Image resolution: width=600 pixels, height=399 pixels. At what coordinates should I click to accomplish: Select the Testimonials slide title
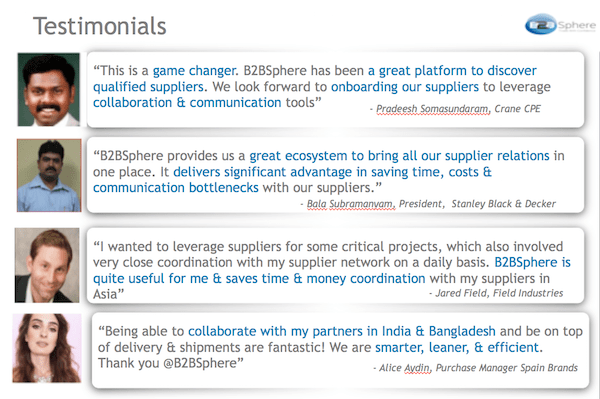[99, 26]
